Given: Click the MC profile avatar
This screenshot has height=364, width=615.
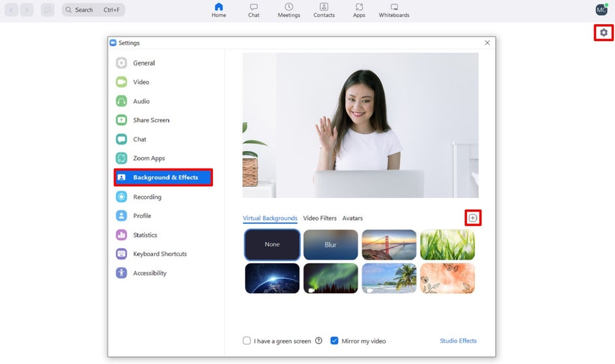Looking at the screenshot, I should (601, 10).
